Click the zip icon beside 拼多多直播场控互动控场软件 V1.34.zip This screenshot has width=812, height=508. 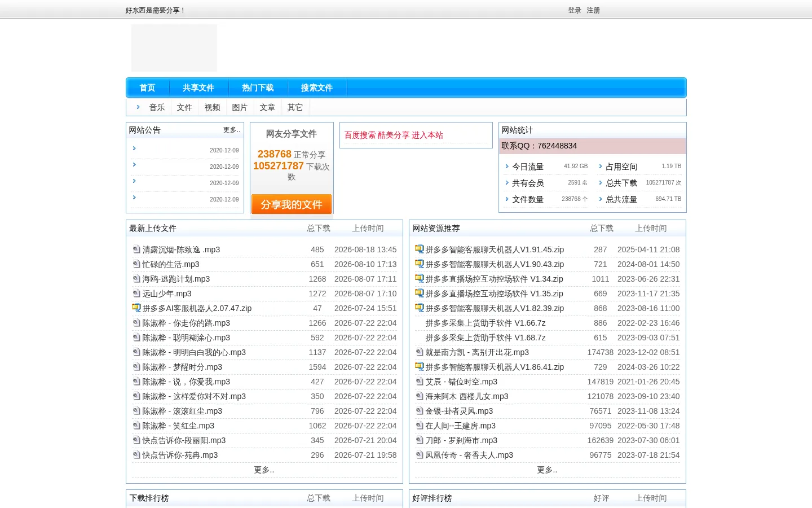(x=419, y=278)
